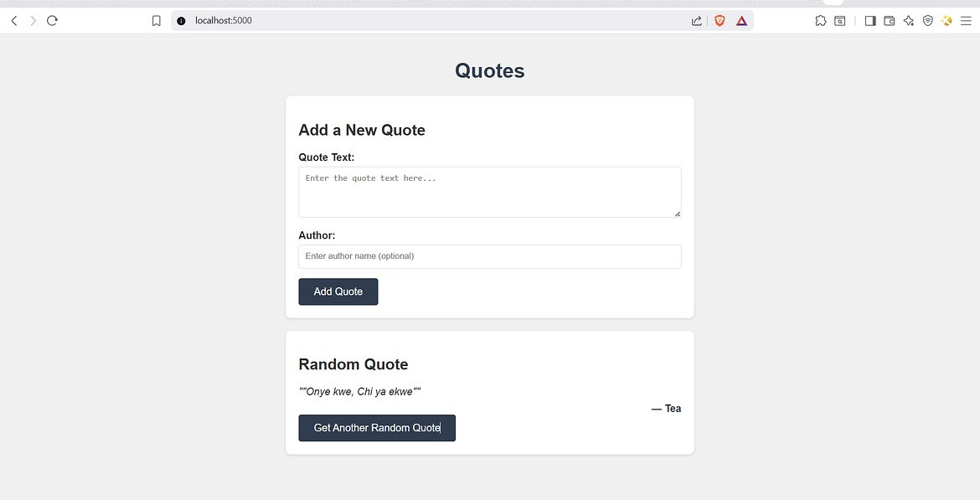Screen dimensions: 980x500
Task: Submit with the Add Quote button
Action: [x=338, y=291]
